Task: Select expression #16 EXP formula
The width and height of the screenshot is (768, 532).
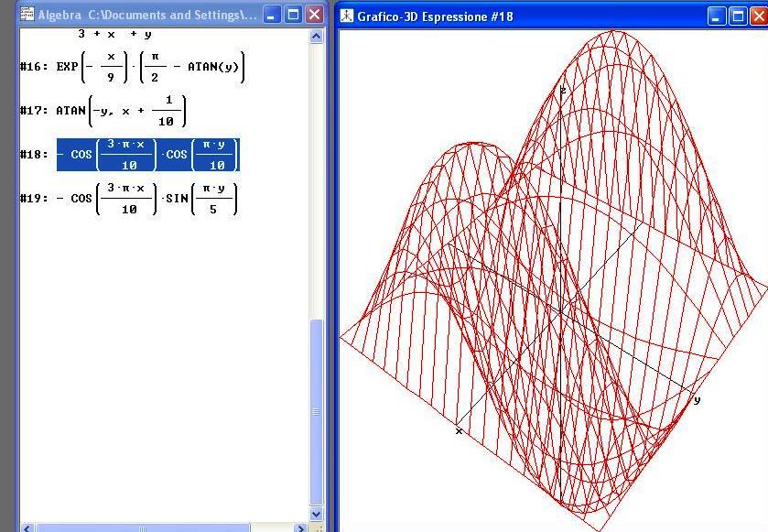Action: pyautogui.click(x=150, y=67)
